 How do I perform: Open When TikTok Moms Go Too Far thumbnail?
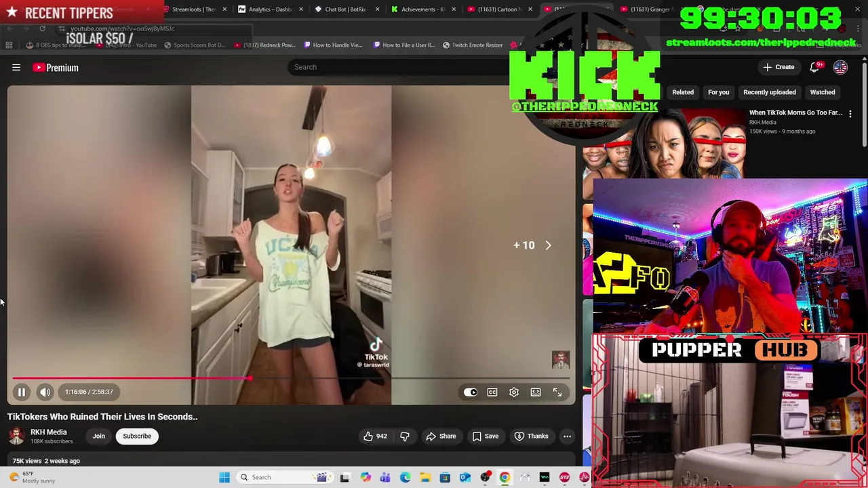(665, 142)
